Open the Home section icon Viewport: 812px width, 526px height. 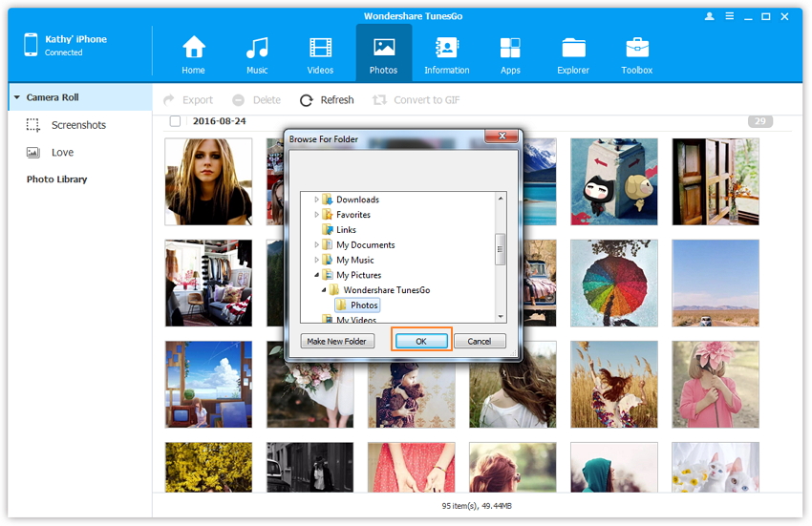click(x=194, y=48)
